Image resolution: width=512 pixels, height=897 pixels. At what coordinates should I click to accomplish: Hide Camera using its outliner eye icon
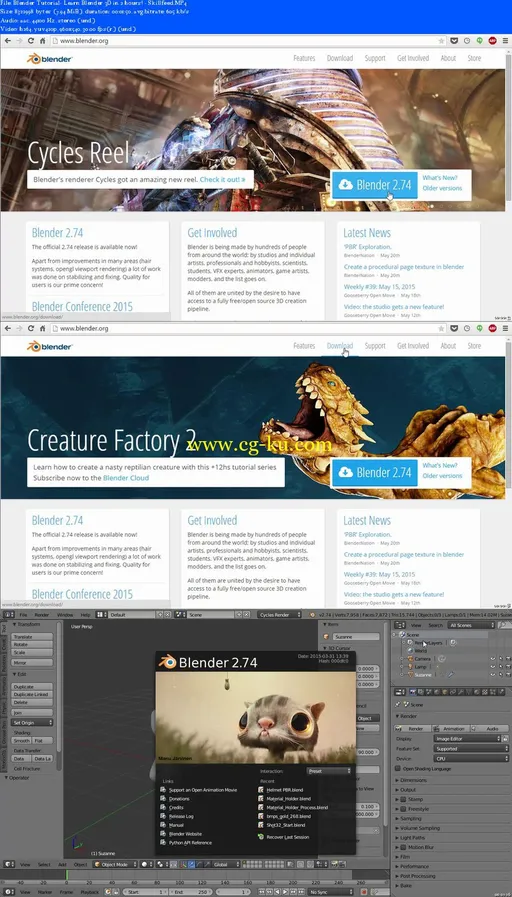493,659
